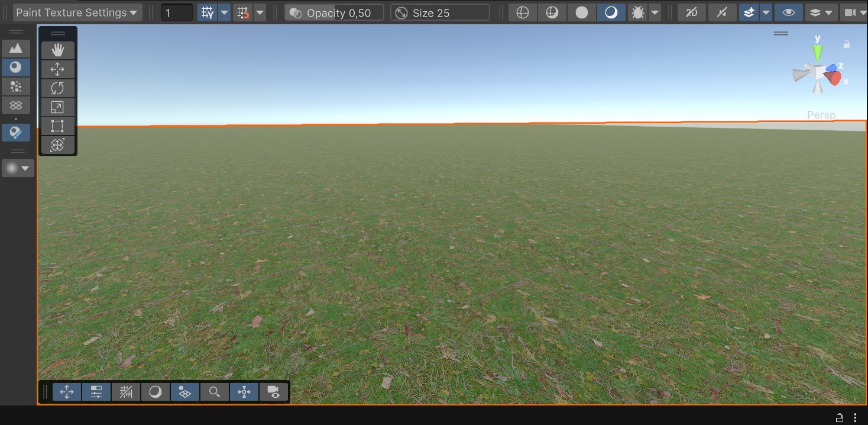Select the Move tool arrows icon
The height and width of the screenshot is (425, 868).
tap(57, 69)
